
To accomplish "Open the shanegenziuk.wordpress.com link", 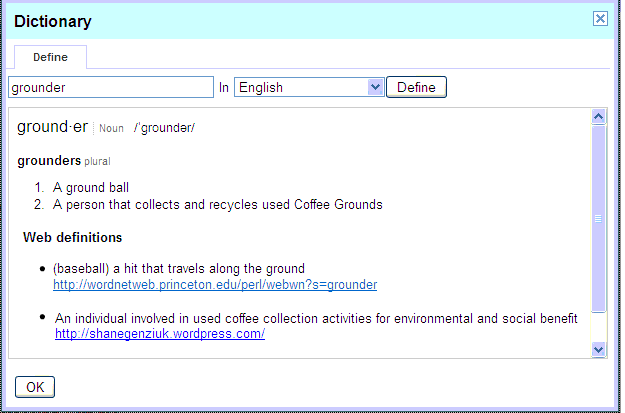I will coord(160,334).
